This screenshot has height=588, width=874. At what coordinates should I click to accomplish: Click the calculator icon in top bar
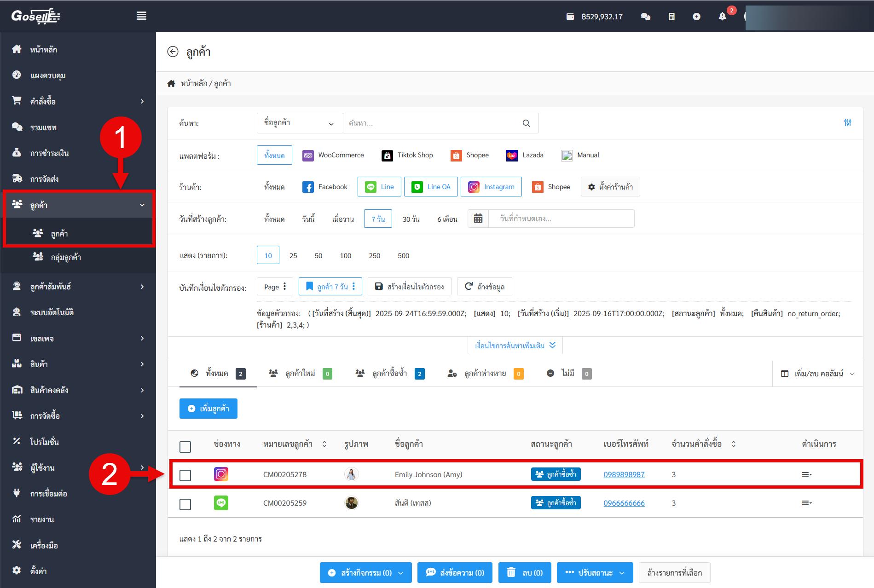671,17
